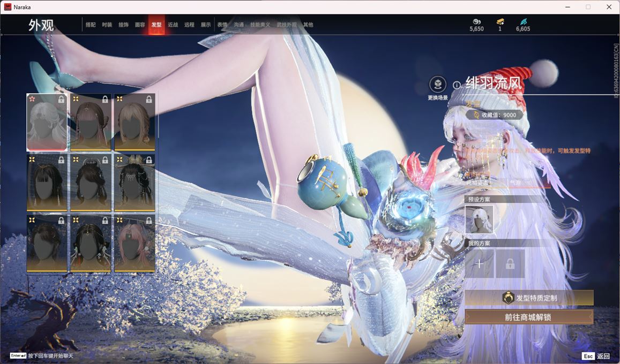Click the 更换场景 scene change icon

(x=438, y=84)
